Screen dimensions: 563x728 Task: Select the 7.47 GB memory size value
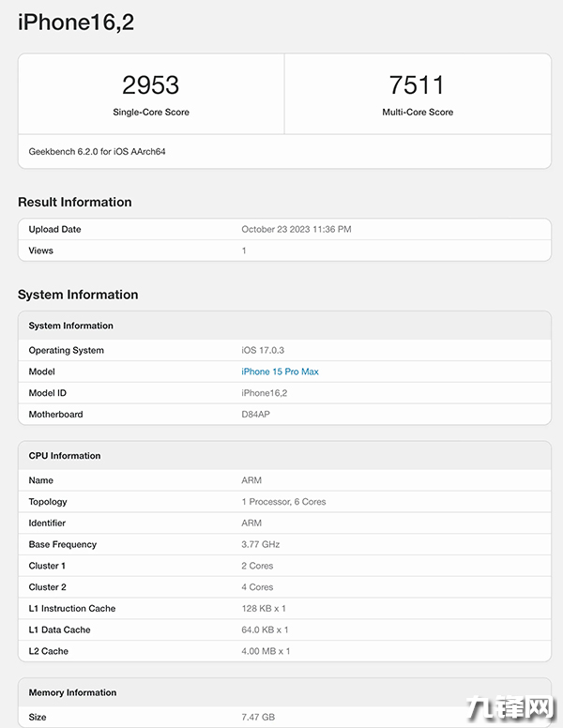click(257, 717)
